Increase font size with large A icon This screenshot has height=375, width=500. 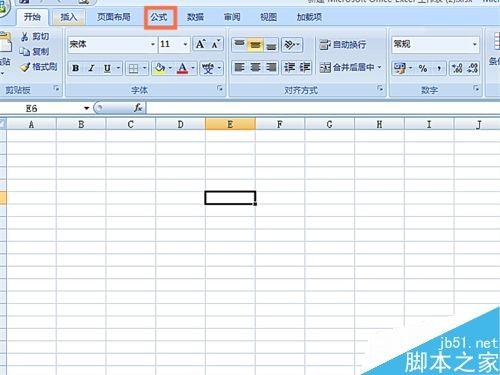click(201, 44)
